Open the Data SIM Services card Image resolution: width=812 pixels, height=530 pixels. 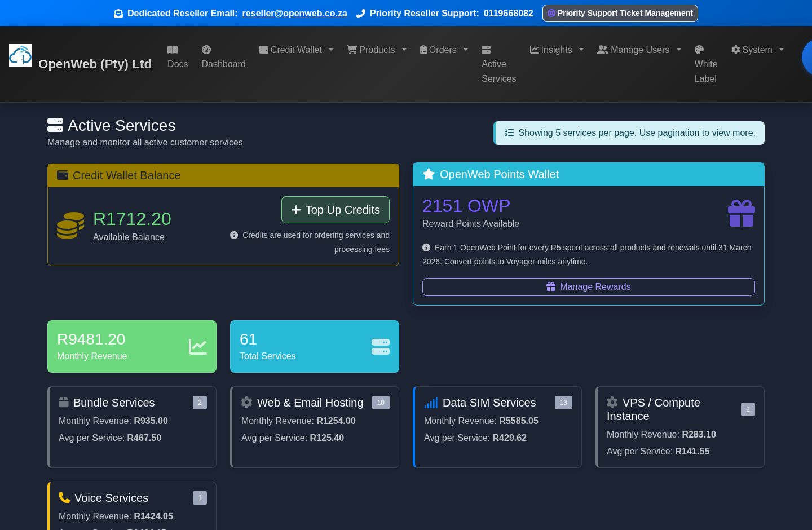[497, 427]
